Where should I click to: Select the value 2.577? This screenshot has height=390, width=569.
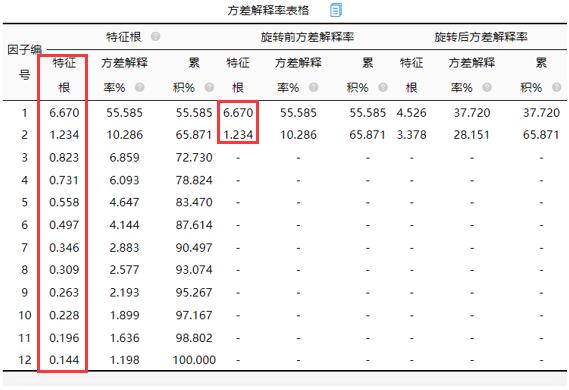point(124,270)
